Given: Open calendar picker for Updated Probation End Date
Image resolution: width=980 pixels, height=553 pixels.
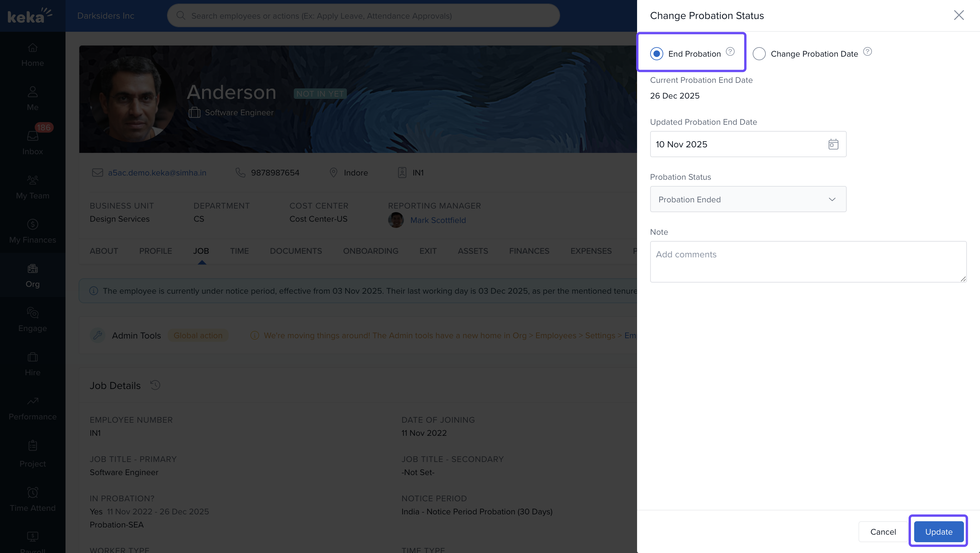Looking at the screenshot, I should click(x=833, y=144).
